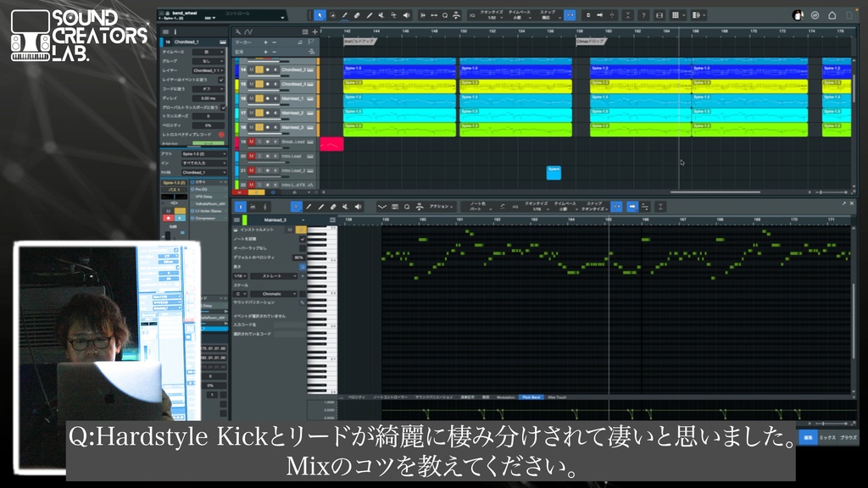Enable the ノートを試聴 checkbox
Screen dimensions: 868x488
[x=303, y=239]
